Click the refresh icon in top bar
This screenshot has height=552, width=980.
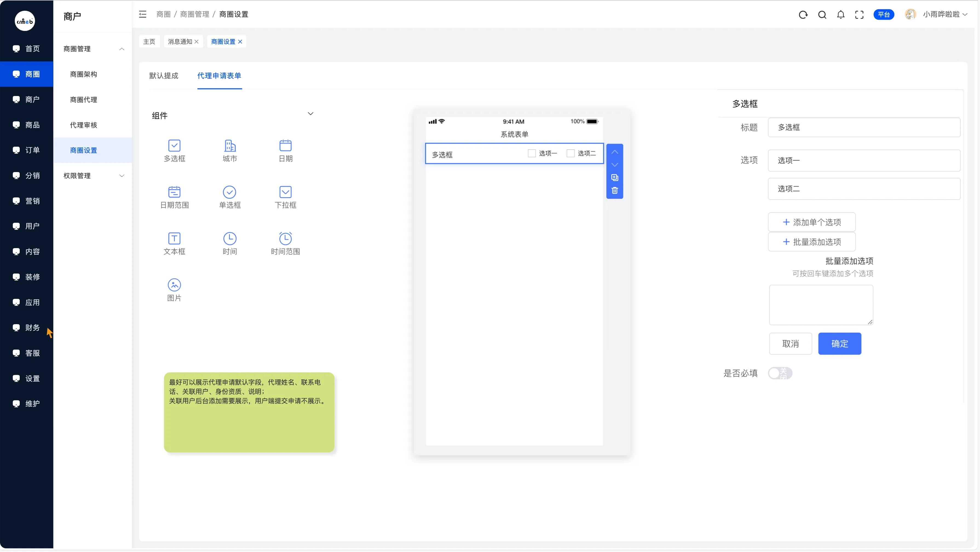pyautogui.click(x=803, y=14)
